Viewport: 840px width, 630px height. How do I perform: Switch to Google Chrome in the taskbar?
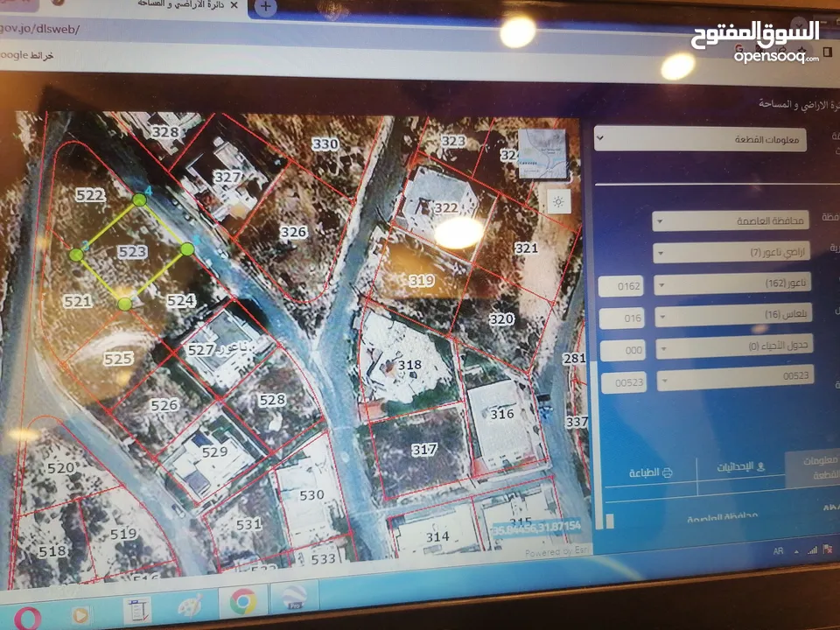pos(242,601)
